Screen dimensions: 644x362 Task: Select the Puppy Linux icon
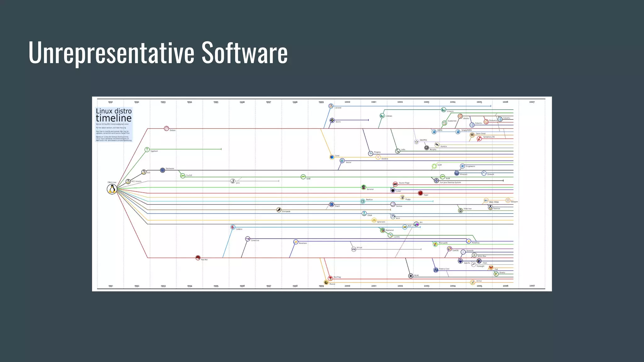click(402, 197)
